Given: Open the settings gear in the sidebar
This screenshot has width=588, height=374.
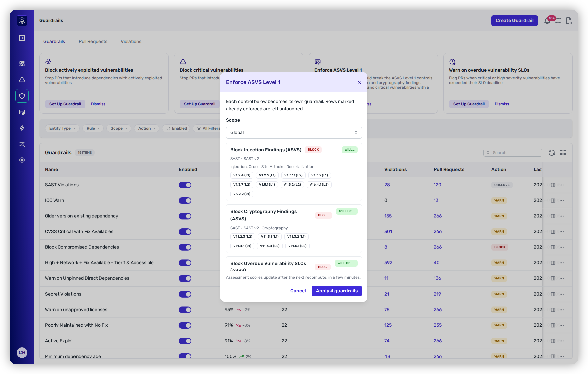Looking at the screenshot, I should [x=22, y=160].
